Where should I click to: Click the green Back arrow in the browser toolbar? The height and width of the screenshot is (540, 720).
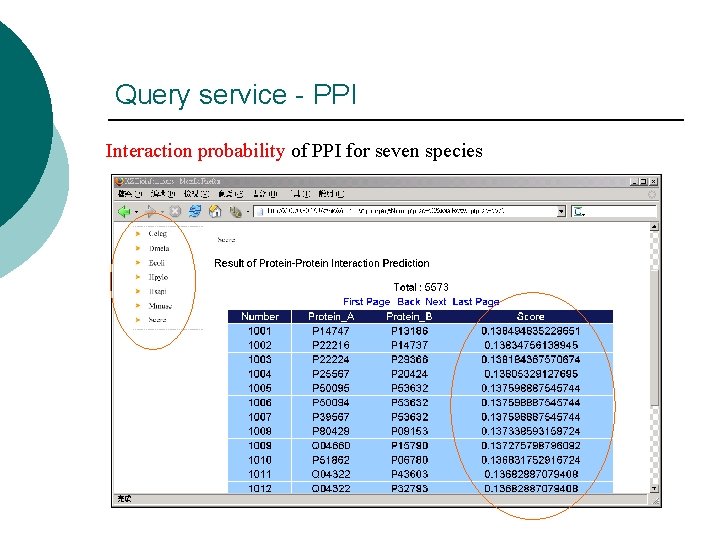click(x=124, y=212)
